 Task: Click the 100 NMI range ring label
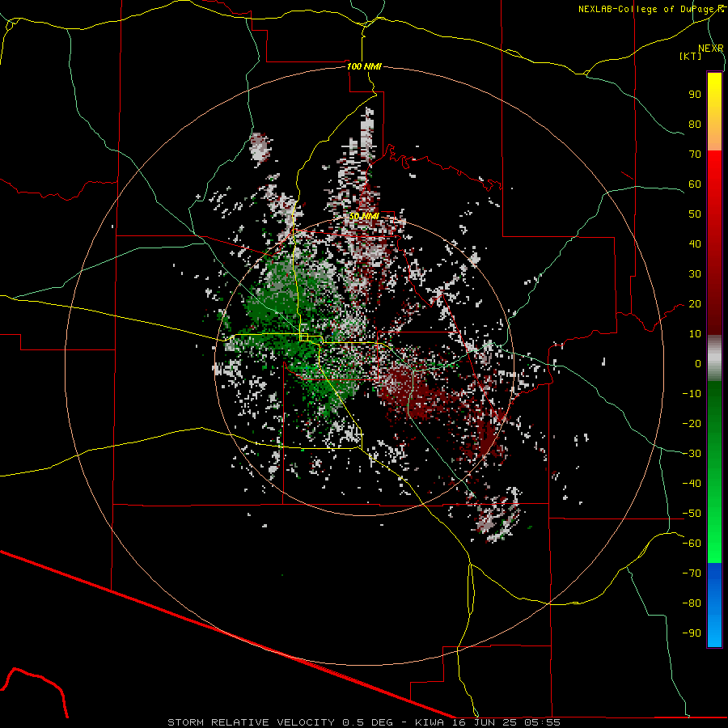(364, 66)
